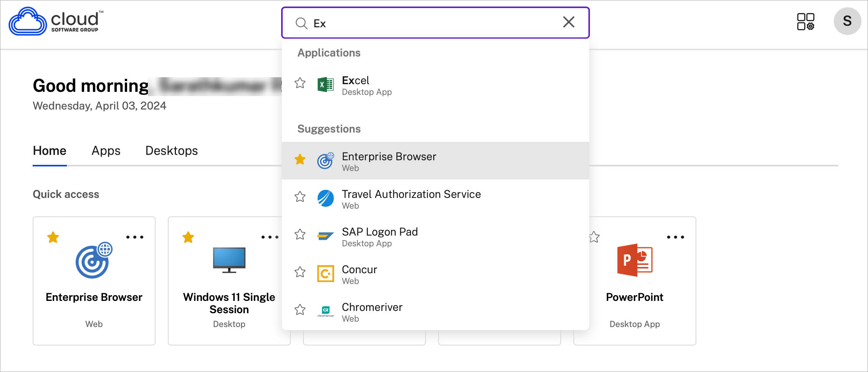
Task: Switch to the Apps tab
Action: (x=106, y=151)
